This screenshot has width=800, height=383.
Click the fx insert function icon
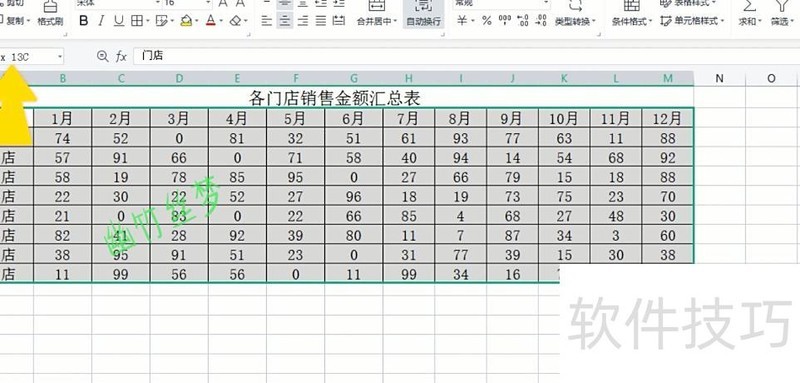pos(121,56)
